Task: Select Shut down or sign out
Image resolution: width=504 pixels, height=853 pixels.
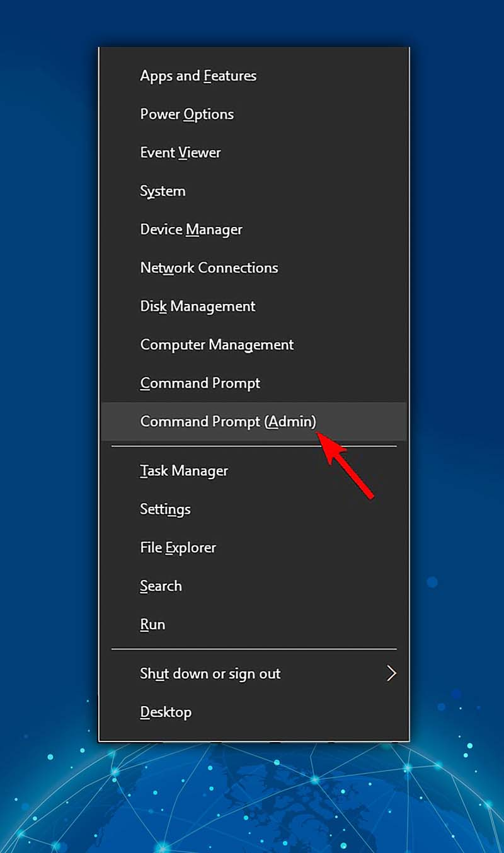Action: click(x=210, y=674)
